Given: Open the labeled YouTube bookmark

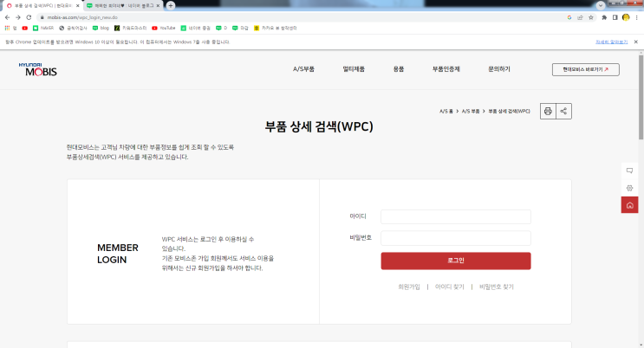Looking at the screenshot, I should click(x=164, y=29).
